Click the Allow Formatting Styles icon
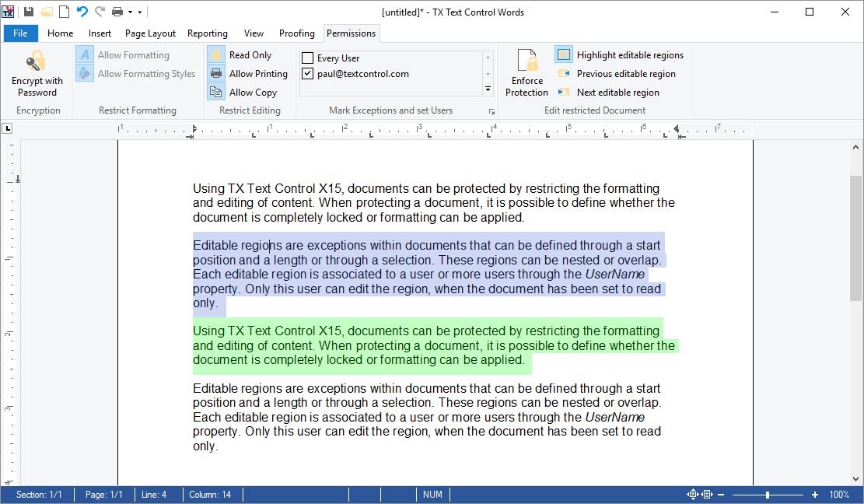This screenshot has height=504, width=864. click(x=85, y=73)
